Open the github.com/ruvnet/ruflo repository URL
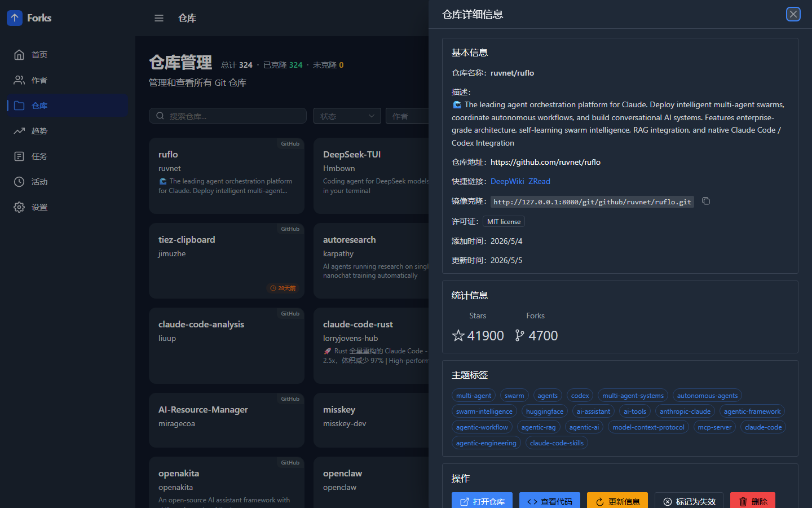 [545, 162]
